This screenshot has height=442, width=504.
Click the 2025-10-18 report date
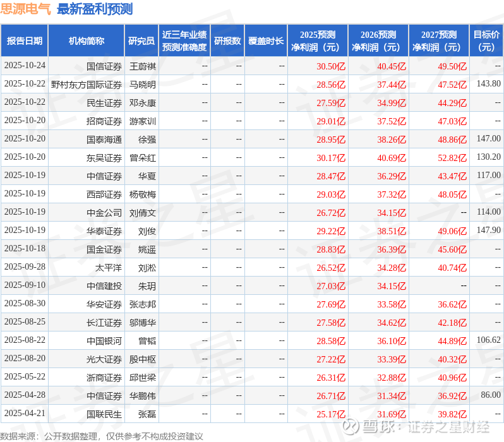click(x=25, y=249)
